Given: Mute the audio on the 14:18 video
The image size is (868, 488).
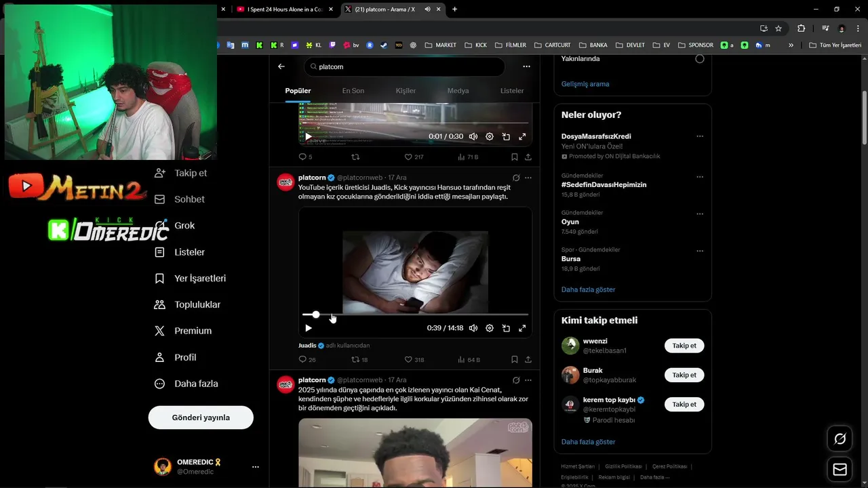Looking at the screenshot, I should click(x=473, y=328).
